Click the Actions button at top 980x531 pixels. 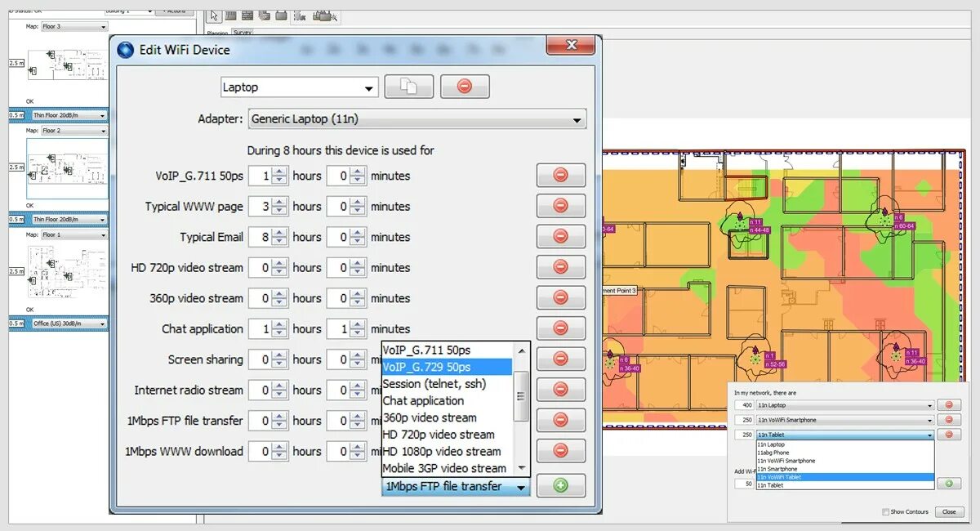(x=173, y=11)
